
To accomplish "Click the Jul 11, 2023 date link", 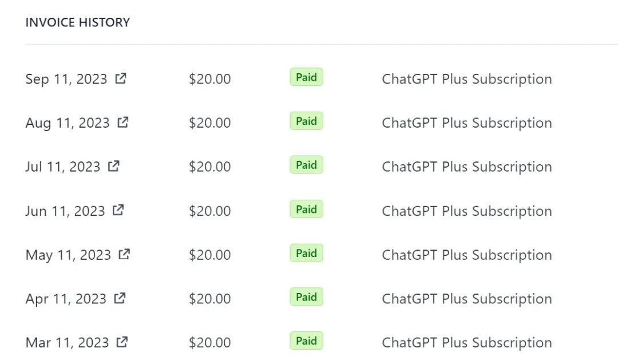I will click(x=63, y=167).
